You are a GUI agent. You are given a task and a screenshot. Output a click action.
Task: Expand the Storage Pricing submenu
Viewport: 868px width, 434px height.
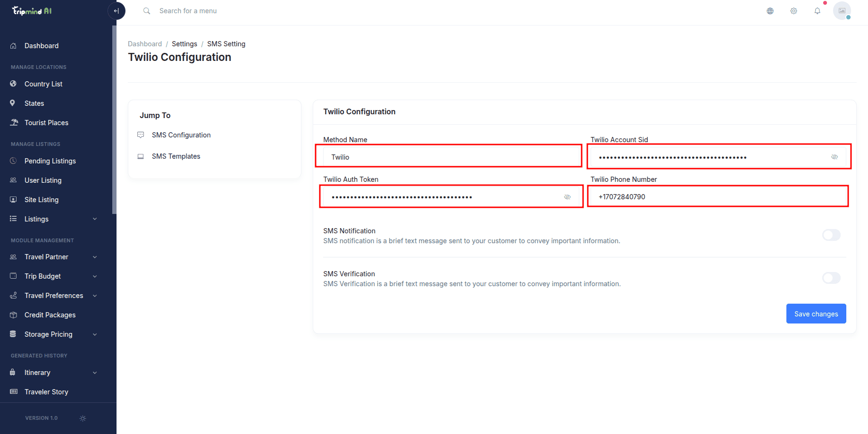[95, 334]
